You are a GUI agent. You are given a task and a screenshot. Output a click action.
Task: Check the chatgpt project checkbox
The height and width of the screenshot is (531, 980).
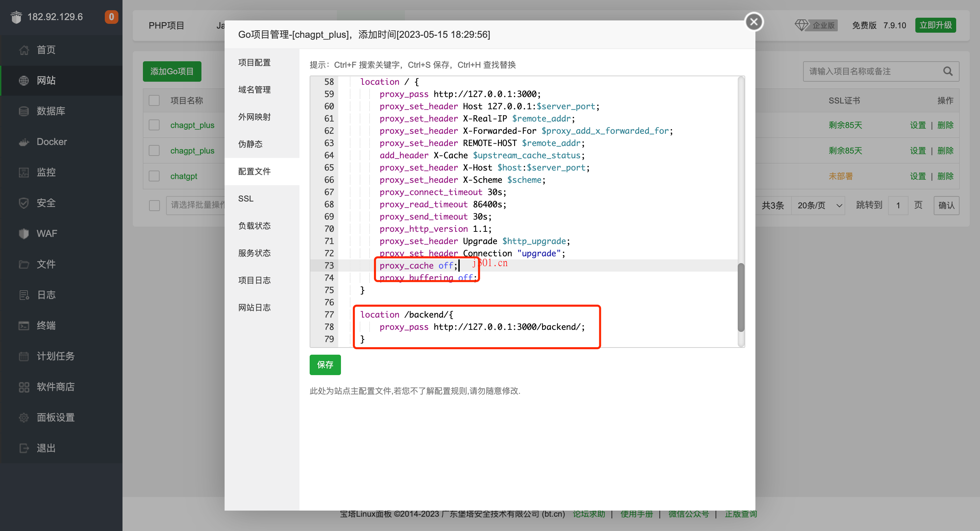(154, 176)
